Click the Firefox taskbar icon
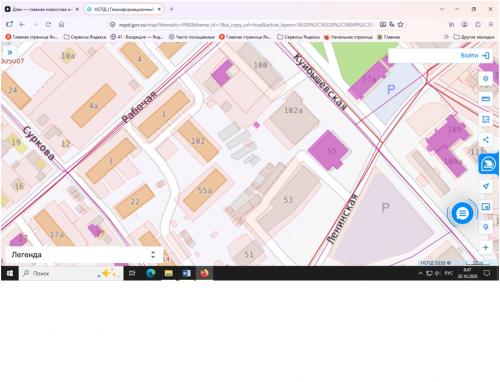The height and width of the screenshot is (382, 500). tap(204, 273)
